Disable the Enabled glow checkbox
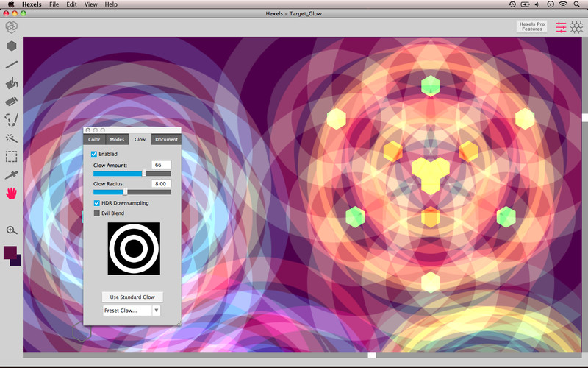Viewport: 588px width, 368px height. pyautogui.click(x=94, y=154)
